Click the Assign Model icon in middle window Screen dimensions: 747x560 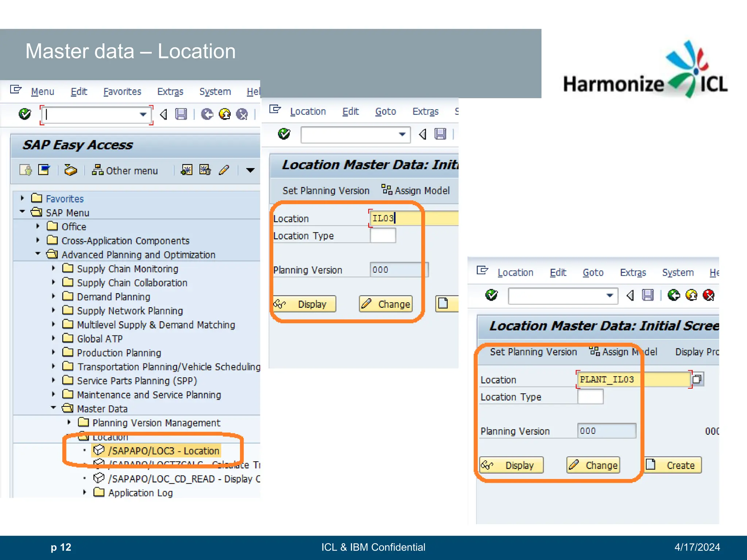(387, 190)
